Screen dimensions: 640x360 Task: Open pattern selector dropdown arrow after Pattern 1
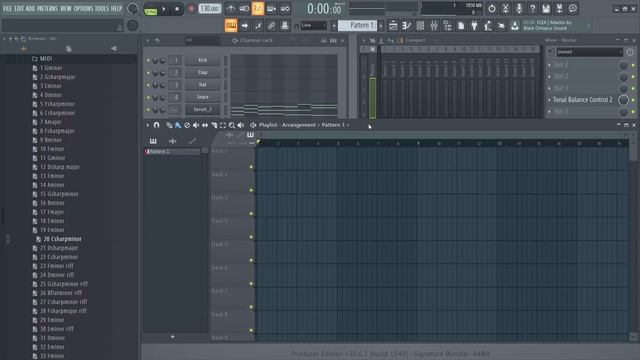(381, 26)
